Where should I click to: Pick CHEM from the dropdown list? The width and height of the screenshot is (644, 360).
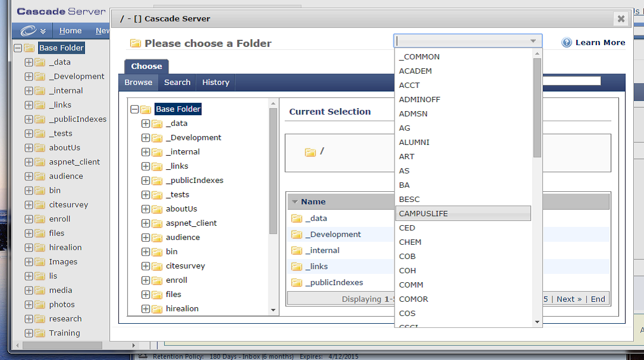coord(463,242)
